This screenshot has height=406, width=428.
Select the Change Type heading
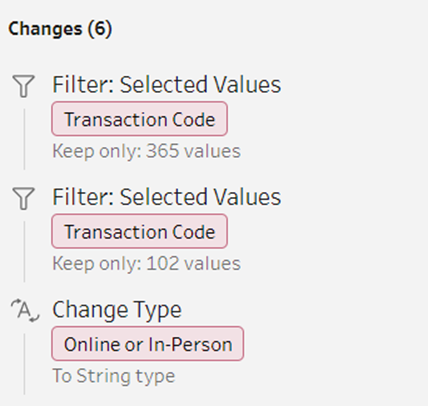(117, 310)
